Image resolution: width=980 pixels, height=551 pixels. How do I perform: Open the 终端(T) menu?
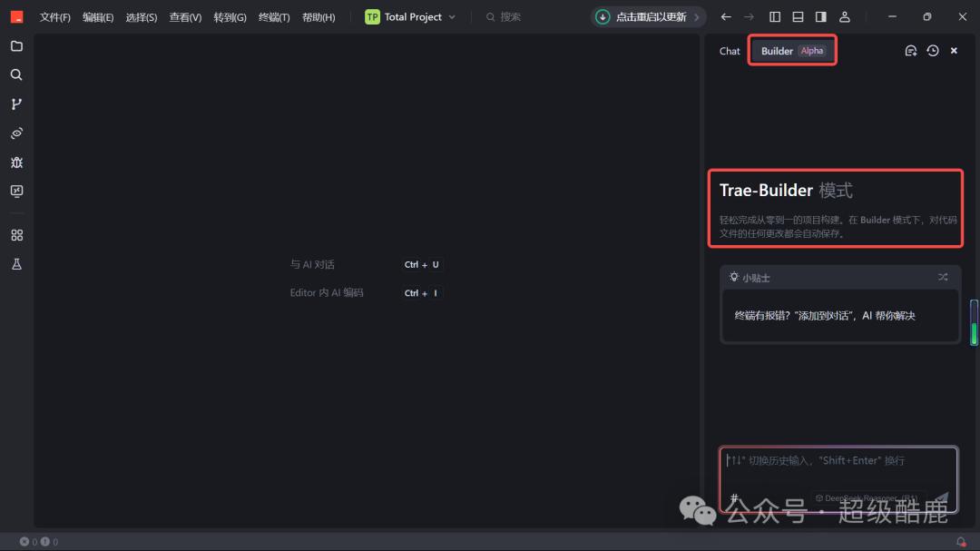click(x=274, y=17)
